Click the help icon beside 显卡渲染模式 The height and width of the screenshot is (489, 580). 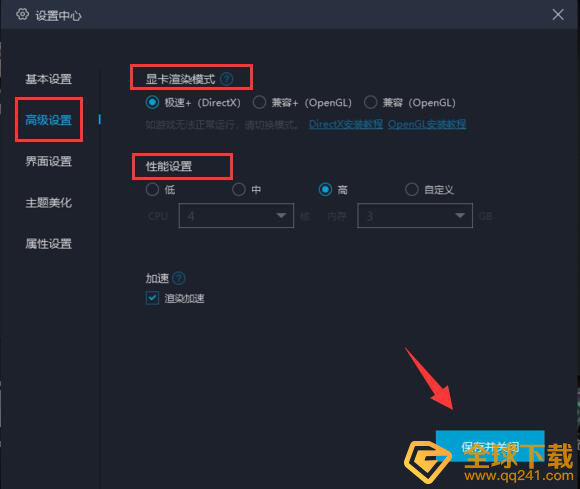pyautogui.click(x=226, y=79)
